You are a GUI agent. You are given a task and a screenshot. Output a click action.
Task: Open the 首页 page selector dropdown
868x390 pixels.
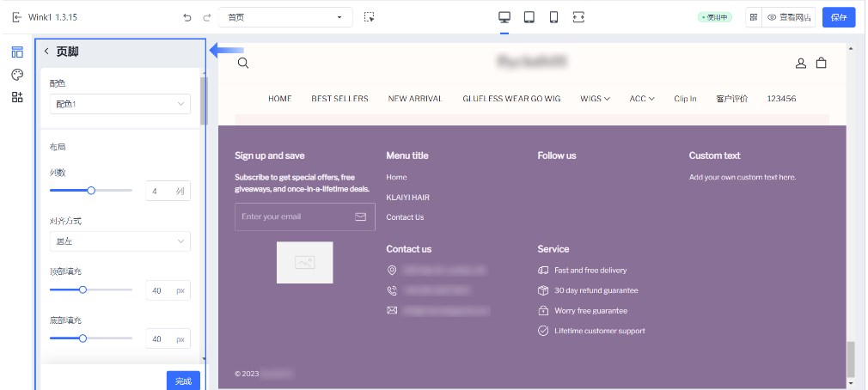[285, 17]
